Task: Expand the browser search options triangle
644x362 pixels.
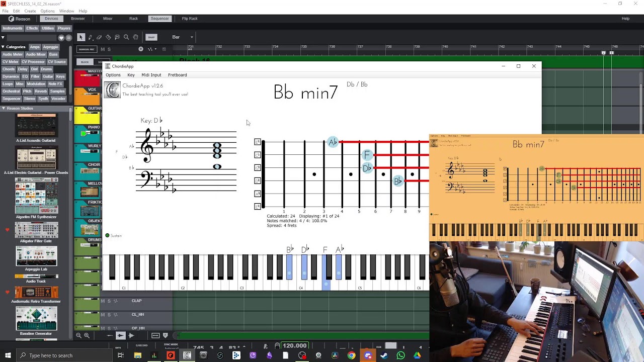Action: point(3,38)
